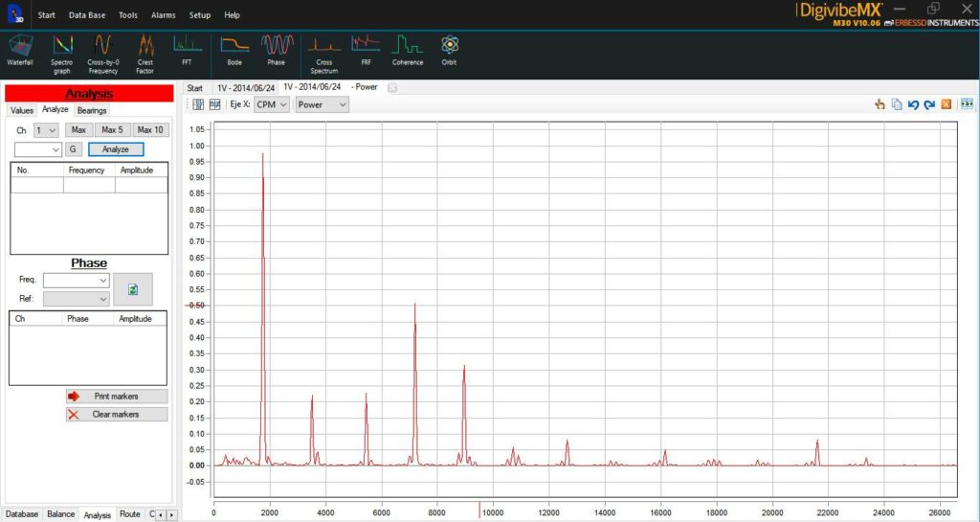980x522 pixels.
Task: Open the Orbit plot tool
Action: (x=449, y=50)
